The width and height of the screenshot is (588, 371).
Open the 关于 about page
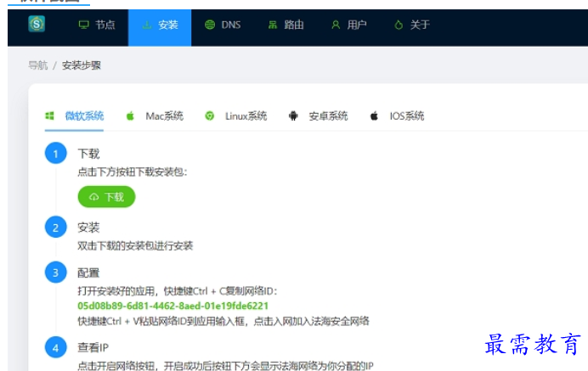(412, 25)
